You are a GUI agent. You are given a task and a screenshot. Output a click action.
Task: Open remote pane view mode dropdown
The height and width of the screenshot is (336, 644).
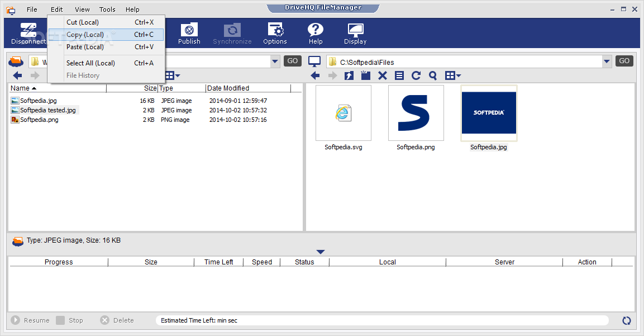[173, 75]
